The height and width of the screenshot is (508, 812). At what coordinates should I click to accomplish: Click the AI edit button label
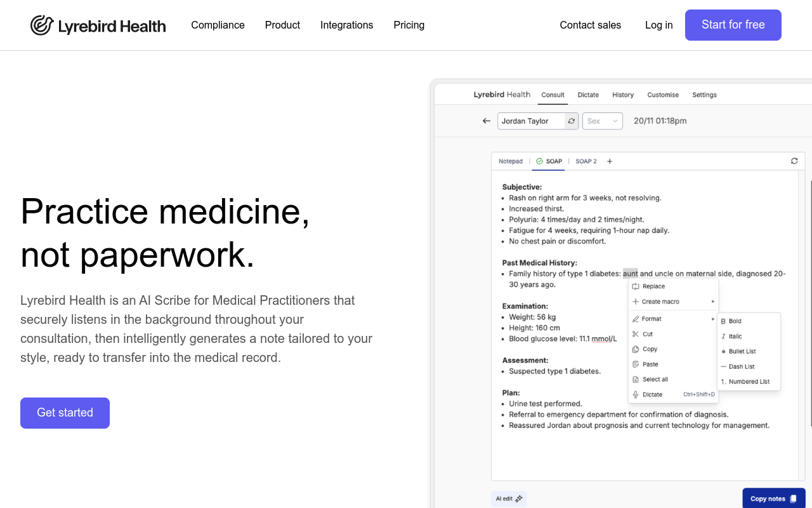click(504, 499)
